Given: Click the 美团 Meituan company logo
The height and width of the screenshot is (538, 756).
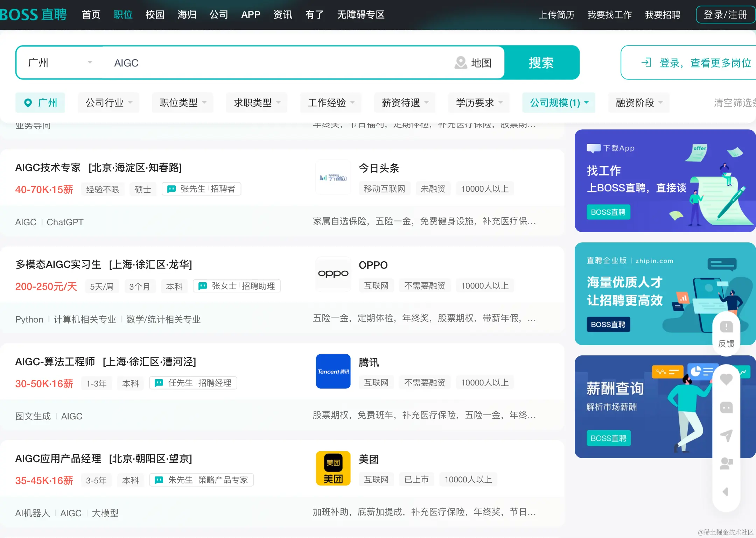Looking at the screenshot, I should pyautogui.click(x=333, y=468).
